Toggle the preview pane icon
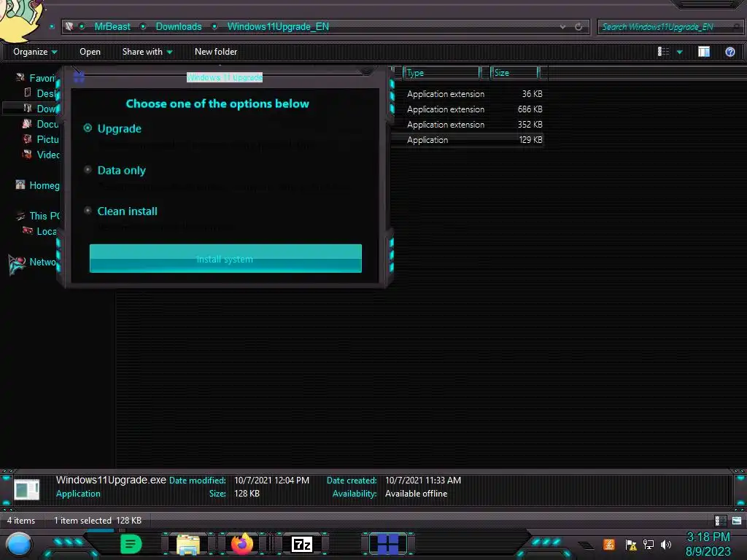Image resolution: width=747 pixels, height=560 pixels. pyautogui.click(x=704, y=52)
